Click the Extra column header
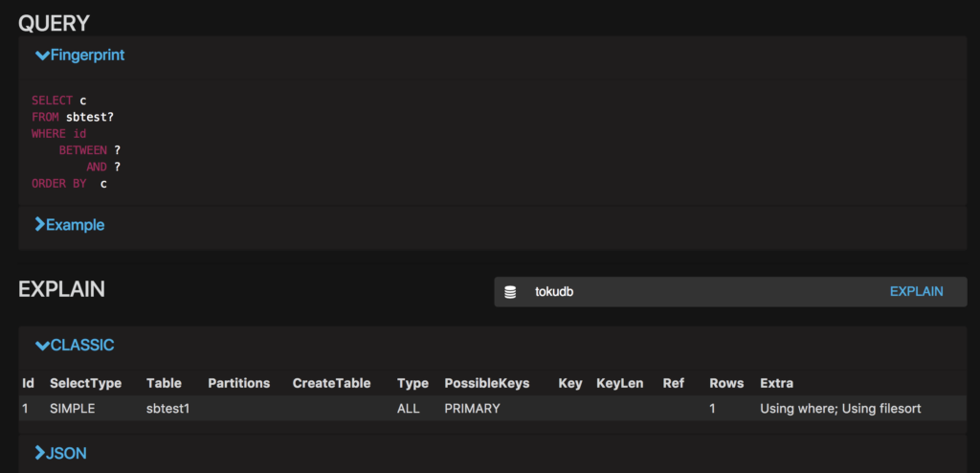Screen dimensions: 980x473 click(776, 383)
